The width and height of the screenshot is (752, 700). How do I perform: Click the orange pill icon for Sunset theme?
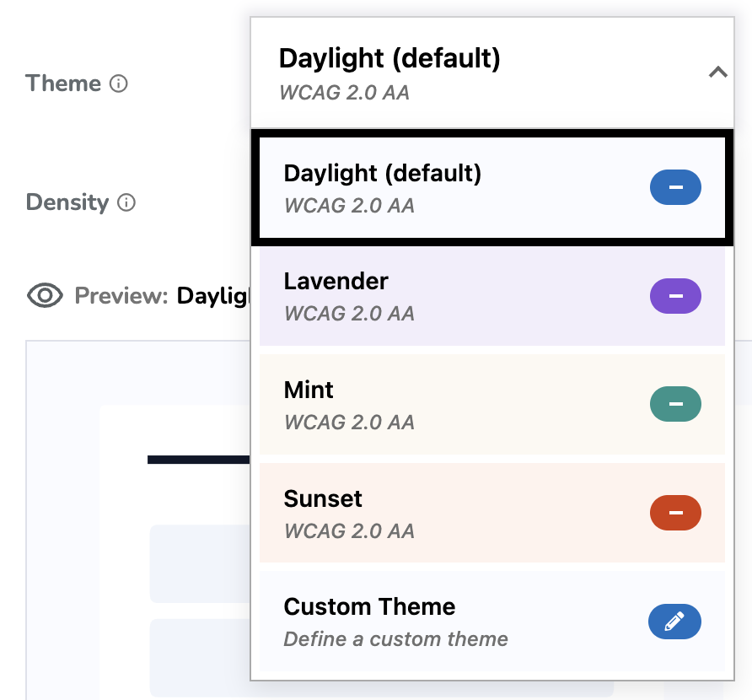pyautogui.click(x=674, y=513)
